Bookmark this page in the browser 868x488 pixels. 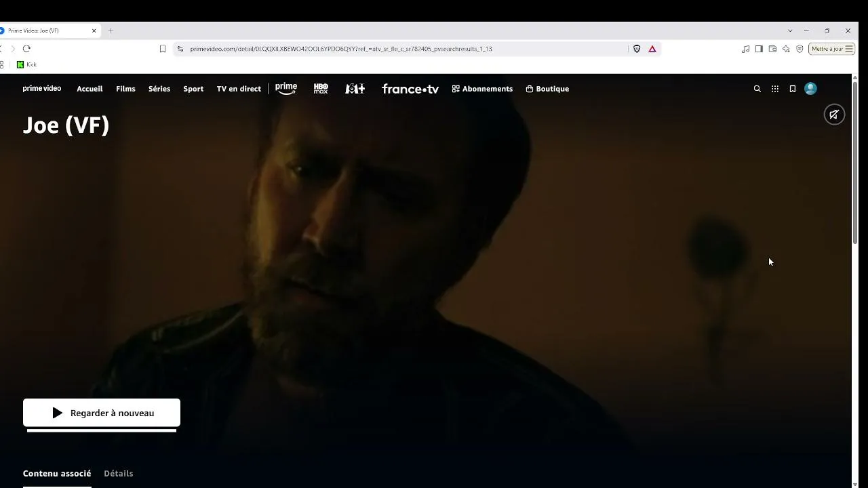coord(163,49)
